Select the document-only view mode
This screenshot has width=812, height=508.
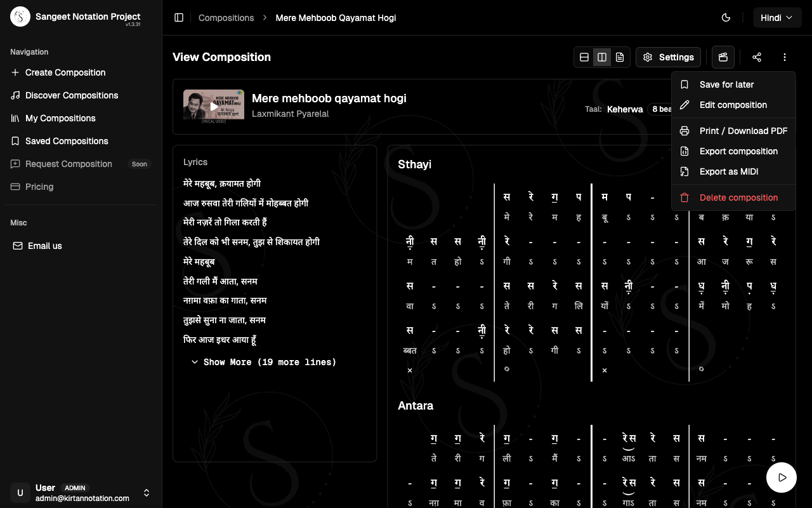pos(620,57)
